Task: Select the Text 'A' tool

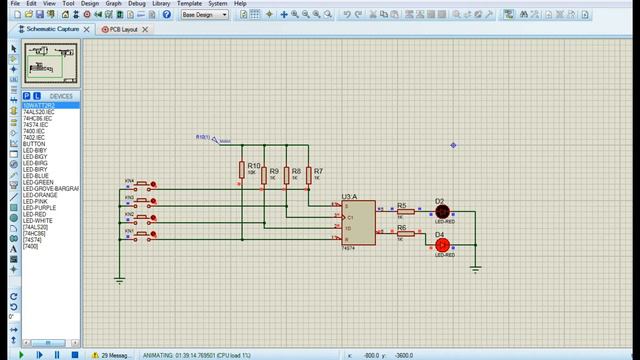Action: [13, 249]
